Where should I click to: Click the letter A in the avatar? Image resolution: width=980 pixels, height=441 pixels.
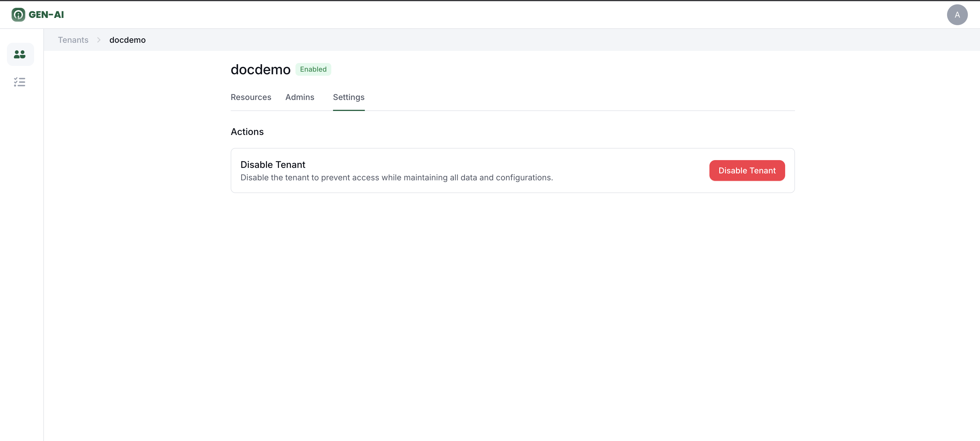[x=957, y=15]
